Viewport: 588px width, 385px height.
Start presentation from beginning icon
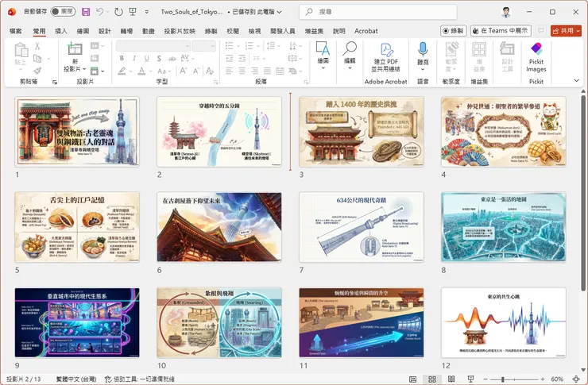tap(133, 12)
